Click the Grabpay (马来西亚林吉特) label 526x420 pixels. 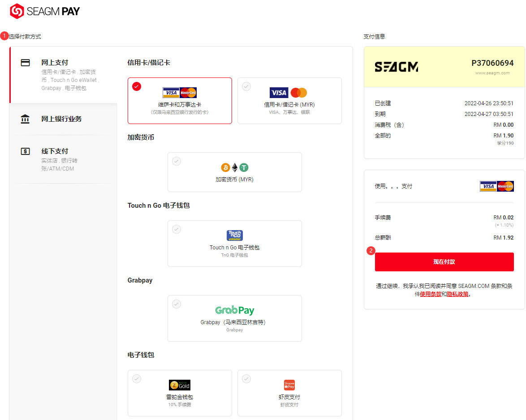[233, 322]
